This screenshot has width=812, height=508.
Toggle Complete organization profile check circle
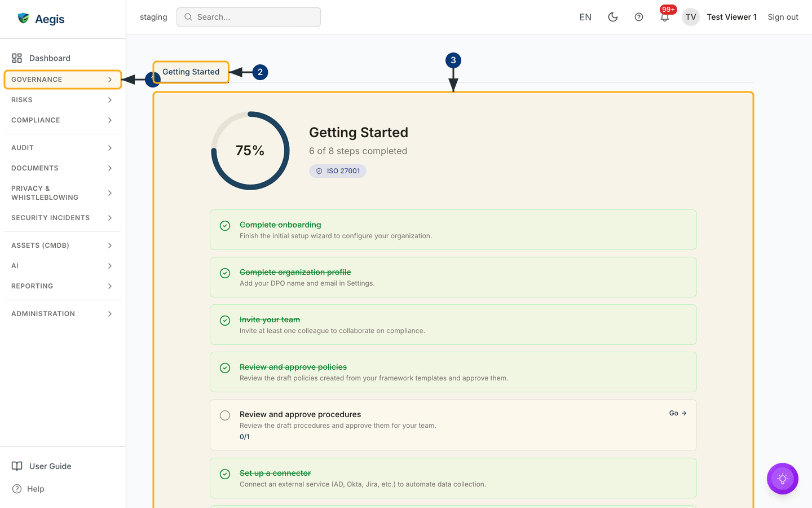click(225, 273)
